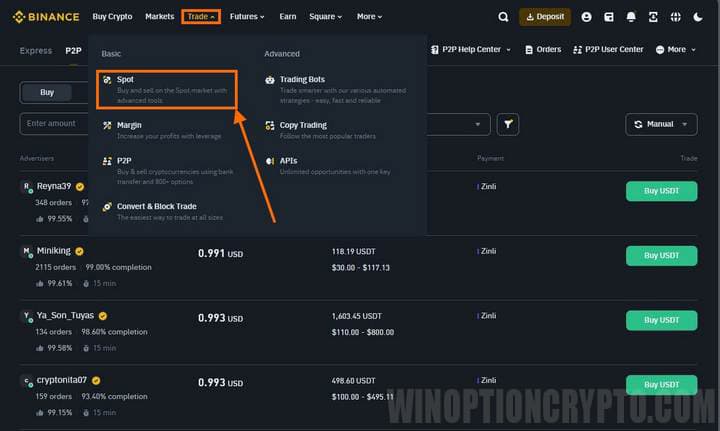Open the search magnifier icon

[x=503, y=17]
